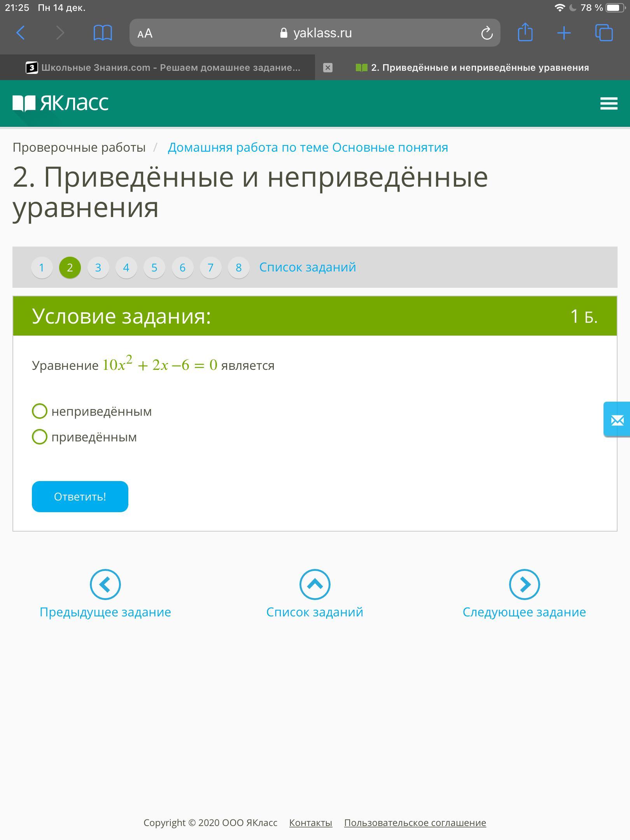Tap the Do Not Disturb moon icon
Image resolution: width=630 pixels, height=840 pixels.
[572, 8]
